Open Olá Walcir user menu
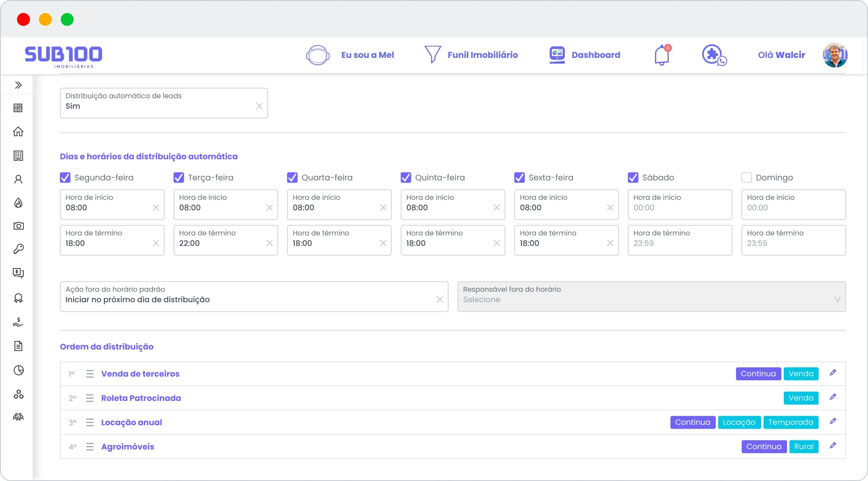The width and height of the screenshot is (868, 481). 781,55
